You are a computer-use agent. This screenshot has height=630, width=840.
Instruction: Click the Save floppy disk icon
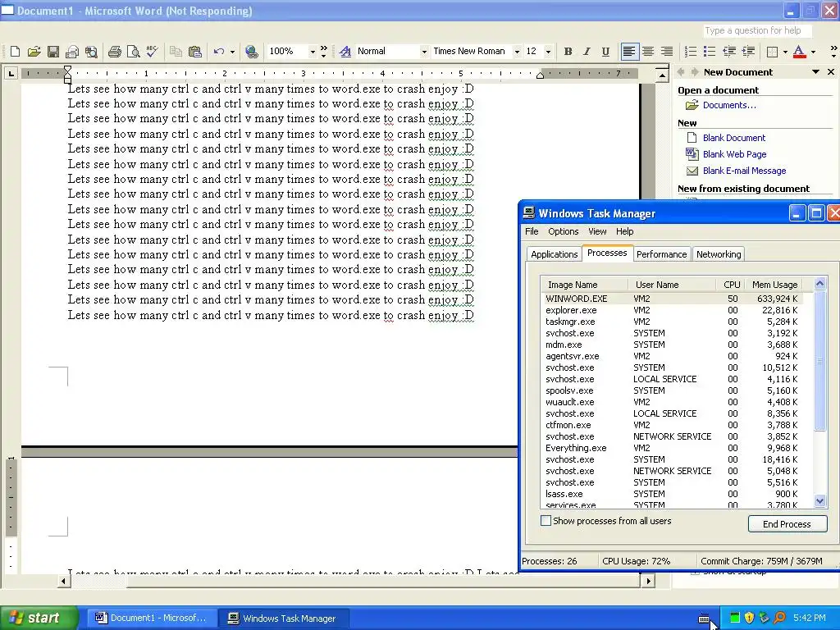[53, 52]
